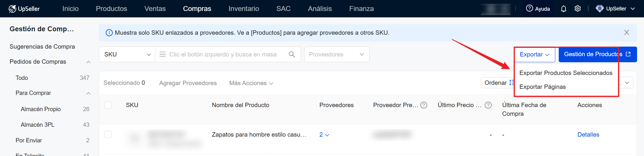Image resolution: width=644 pixels, height=156 pixels.
Task: Collapse Para Comprar section
Action: [88, 93]
